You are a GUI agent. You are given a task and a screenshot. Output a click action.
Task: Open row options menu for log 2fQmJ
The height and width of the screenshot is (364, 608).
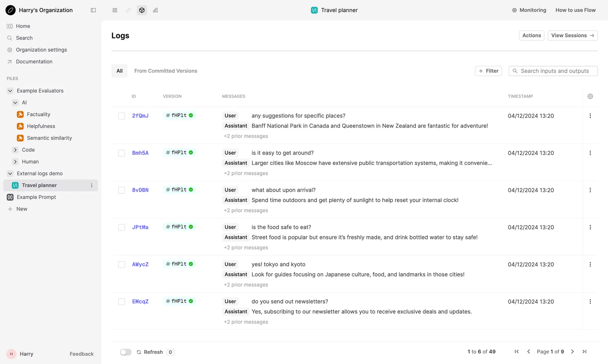(590, 116)
